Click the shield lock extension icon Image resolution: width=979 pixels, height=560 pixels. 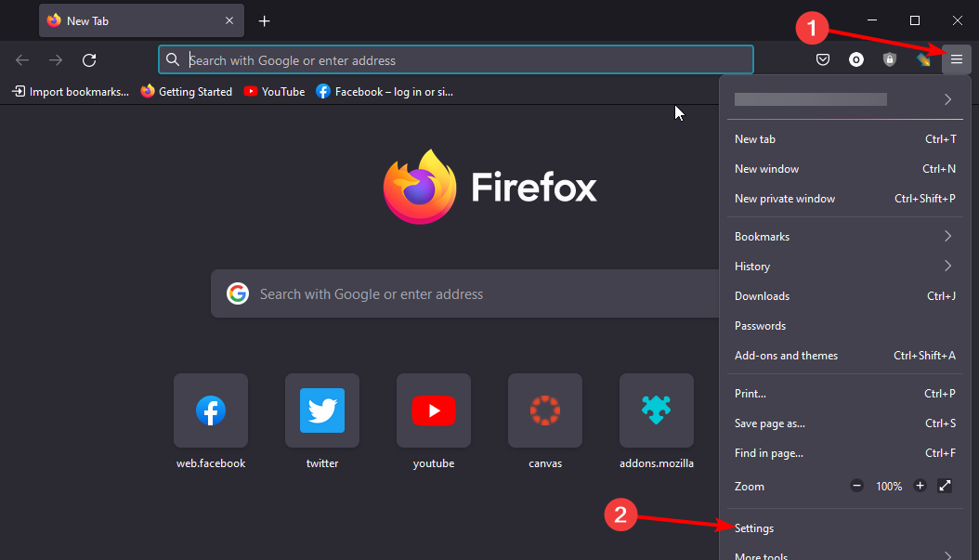(890, 60)
